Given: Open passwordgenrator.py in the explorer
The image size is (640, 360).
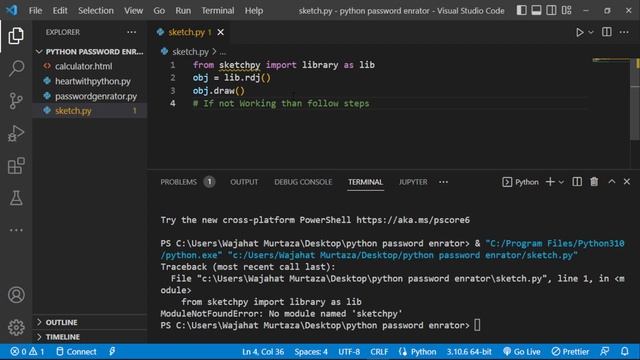Looking at the screenshot, I should point(90,96).
